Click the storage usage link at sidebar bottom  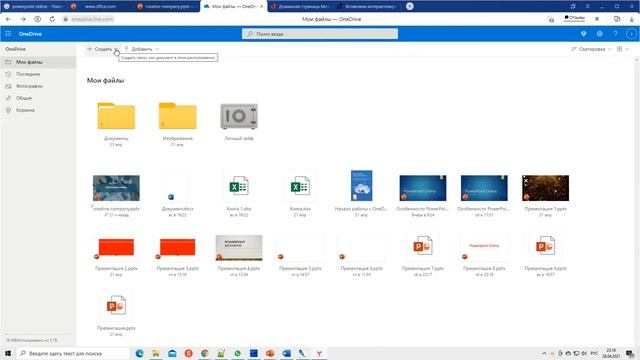click(x=31, y=340)
